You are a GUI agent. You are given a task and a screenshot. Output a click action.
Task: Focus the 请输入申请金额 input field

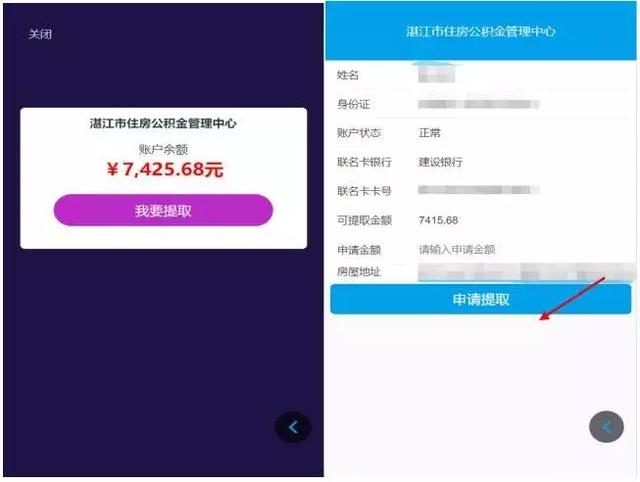pos(457,249)
